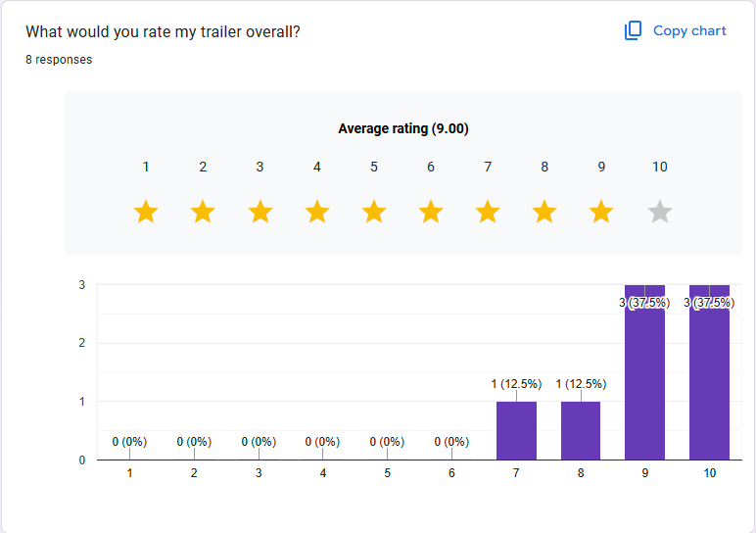This screenshot has width=756, height=533.
Task: Click the eighth gold star
Action: click(x=544, y=212)
